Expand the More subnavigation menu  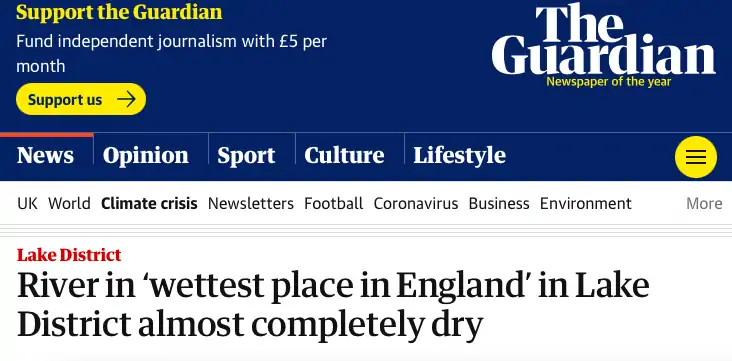tap(704, 203)
